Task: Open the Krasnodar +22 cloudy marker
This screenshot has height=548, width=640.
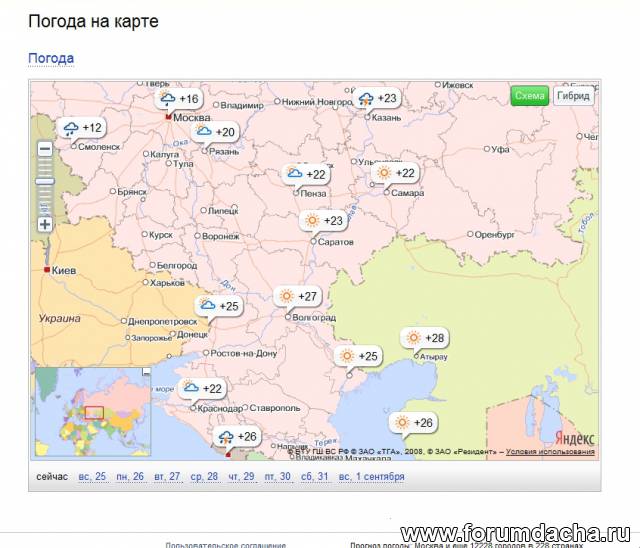Action: (201, 388)
